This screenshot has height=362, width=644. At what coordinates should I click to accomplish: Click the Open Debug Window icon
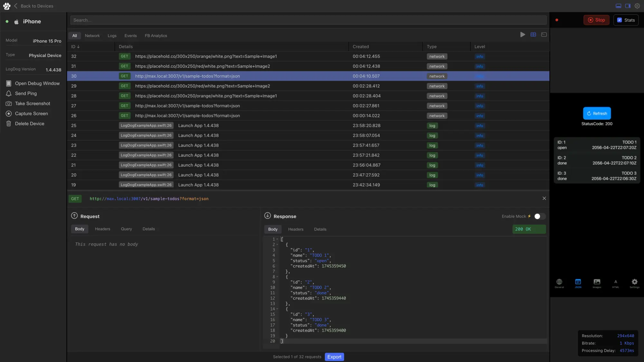(x=9, y=83)
